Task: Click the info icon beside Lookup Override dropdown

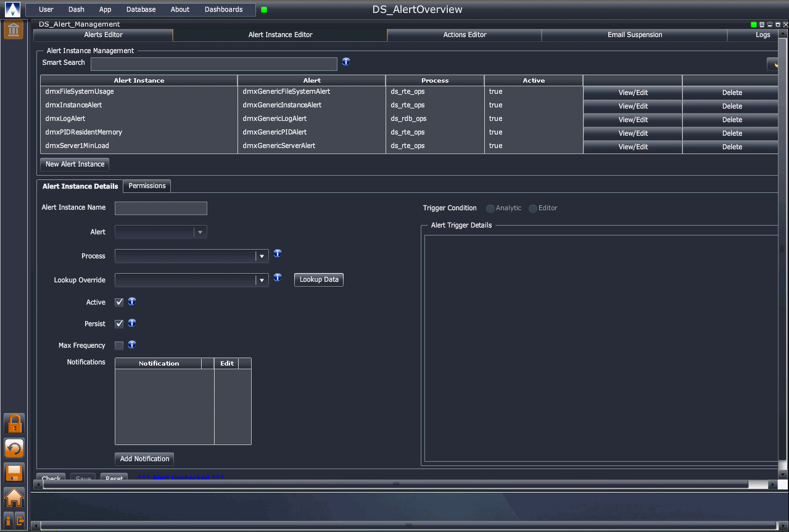Action: pos(278,277)
